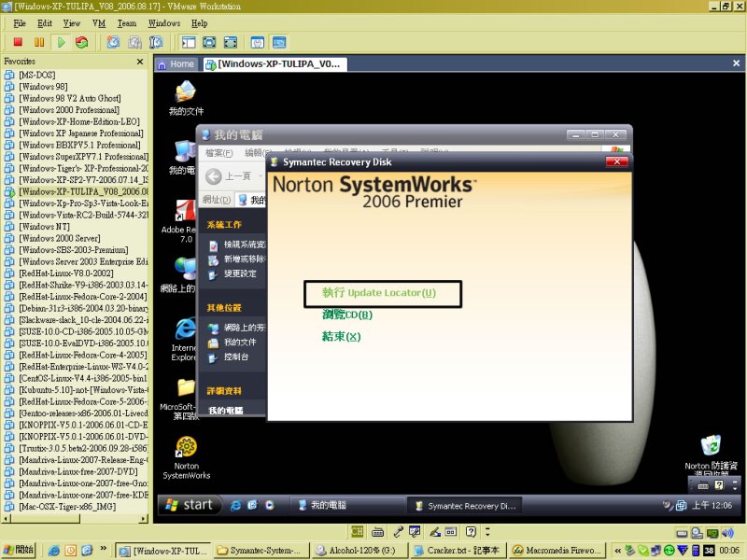Take a snapshot using the toolbar snapshot icon
Viewport: 747px width, 560px height.
pyautogui.click(x=113, y=42)
